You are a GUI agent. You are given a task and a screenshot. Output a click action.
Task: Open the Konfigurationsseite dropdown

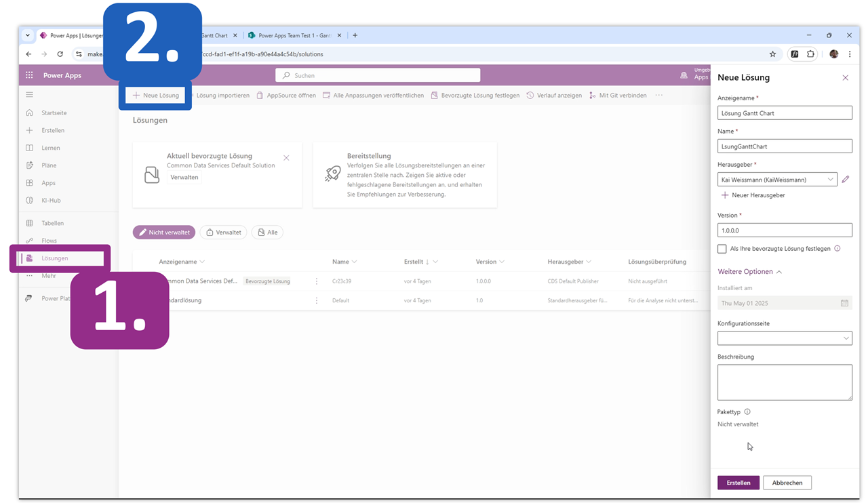tap(785, 338)
